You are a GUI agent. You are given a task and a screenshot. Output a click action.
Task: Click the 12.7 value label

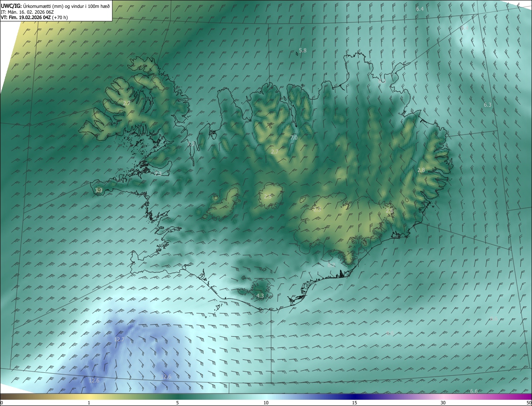[119, 339]
